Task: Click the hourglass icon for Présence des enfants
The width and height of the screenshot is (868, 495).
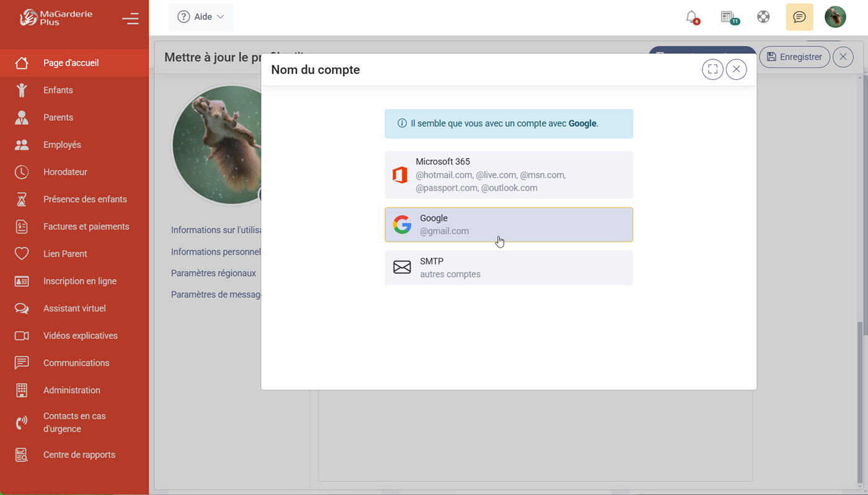Action: point(22,199)
